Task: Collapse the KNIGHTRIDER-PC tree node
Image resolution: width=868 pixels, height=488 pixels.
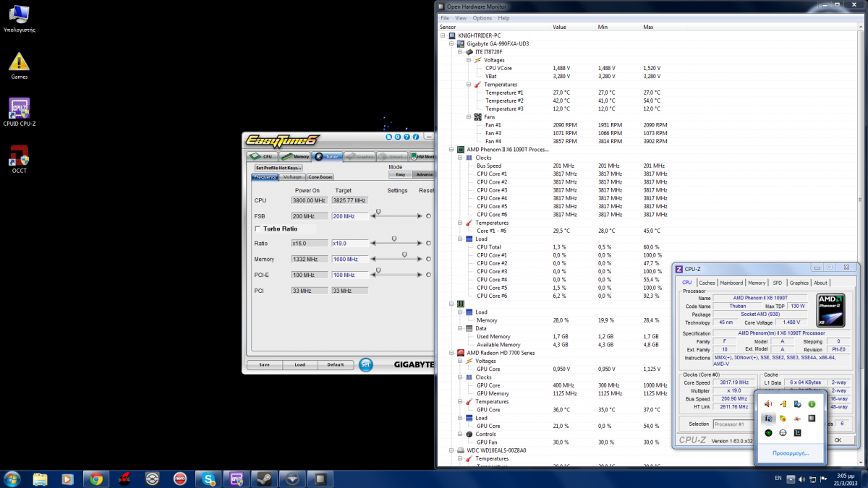Action: click(443, 35)
